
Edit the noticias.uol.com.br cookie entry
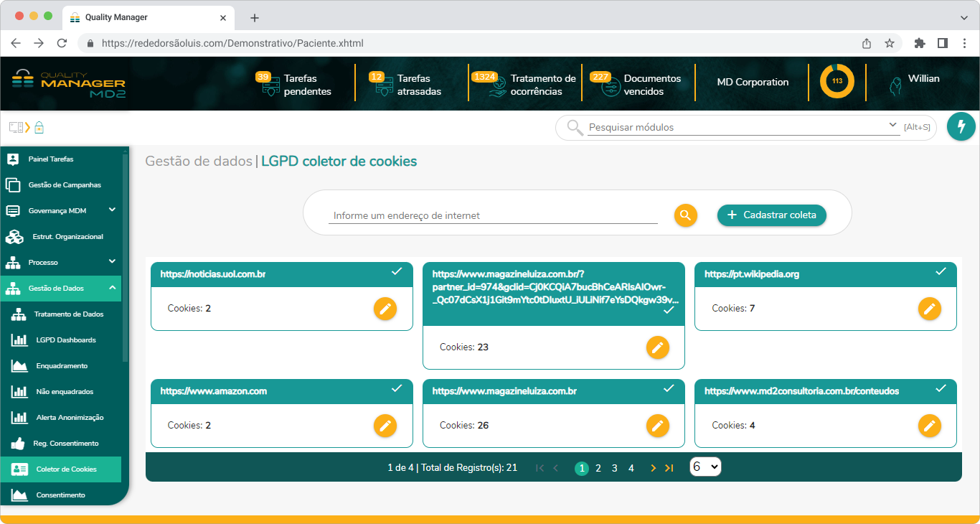coord(385,309)
